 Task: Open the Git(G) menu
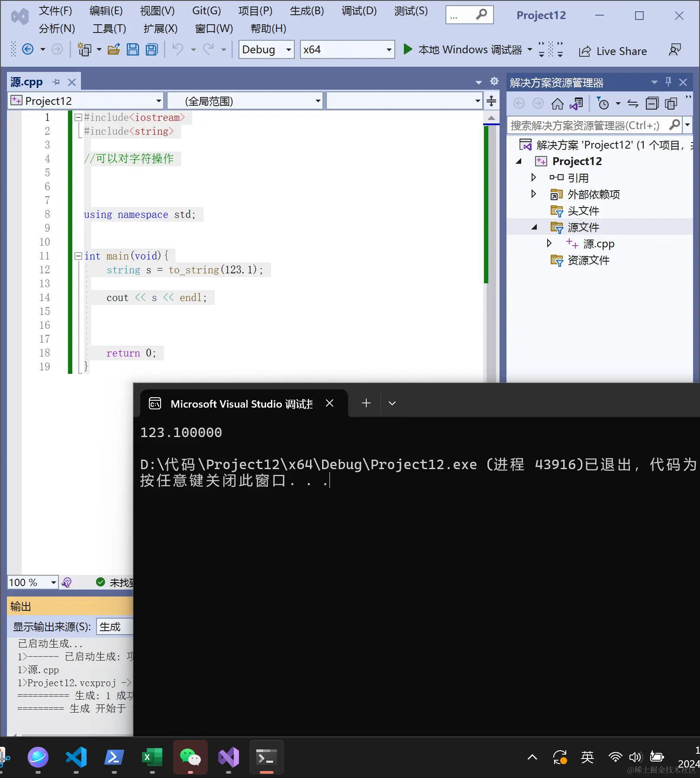click(x=206, y=10)
